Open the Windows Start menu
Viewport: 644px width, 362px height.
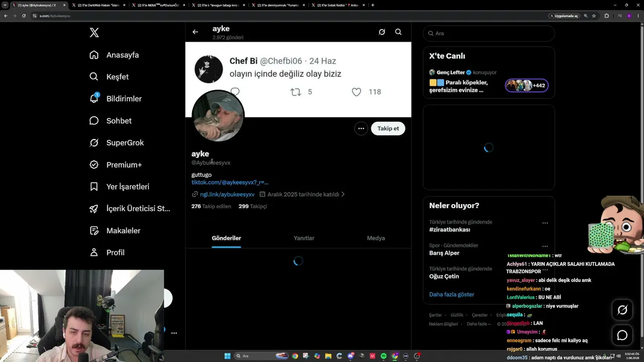click(227, 356)
